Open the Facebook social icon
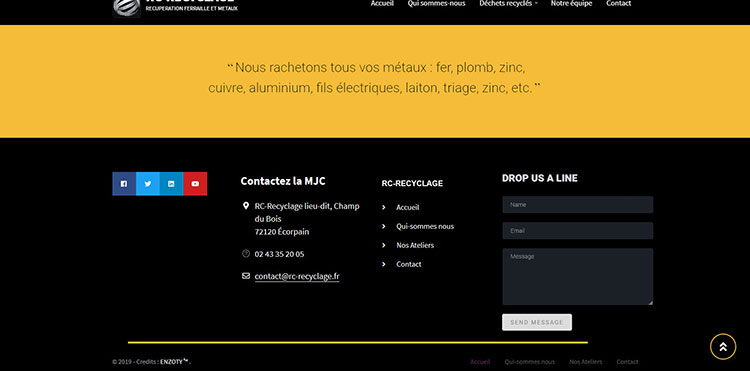The width and height of the screenshot is (750, 371). [124, 184]
